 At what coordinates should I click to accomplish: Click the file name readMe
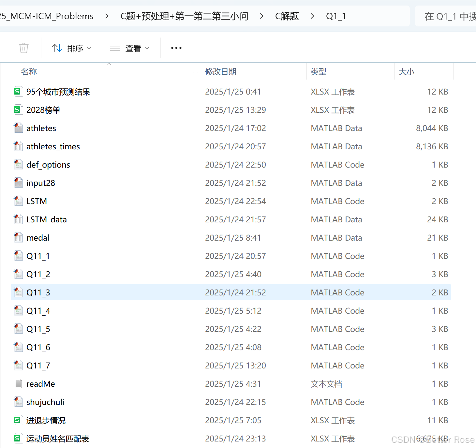pyautogui.click(x=41, y=384)
